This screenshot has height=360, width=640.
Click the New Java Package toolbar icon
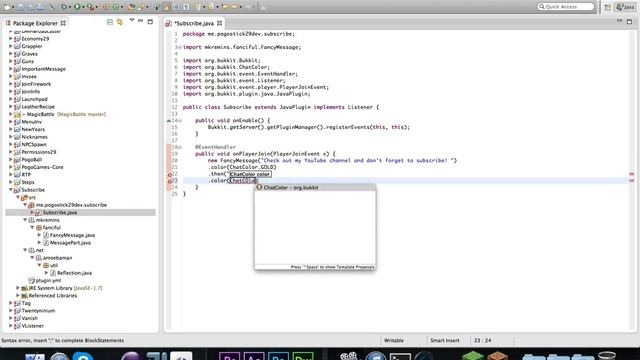pos(105,7)
